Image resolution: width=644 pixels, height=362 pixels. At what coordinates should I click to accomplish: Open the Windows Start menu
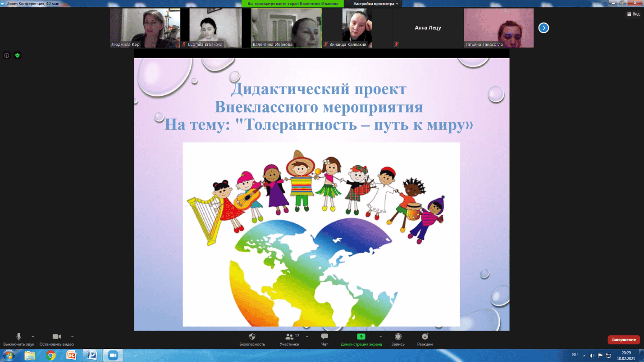[x=9, y=355]
